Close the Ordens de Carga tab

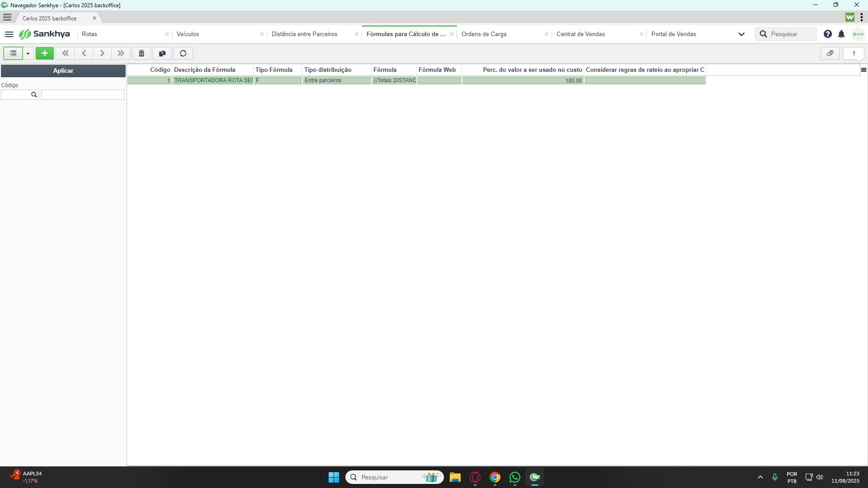point(547,34)
